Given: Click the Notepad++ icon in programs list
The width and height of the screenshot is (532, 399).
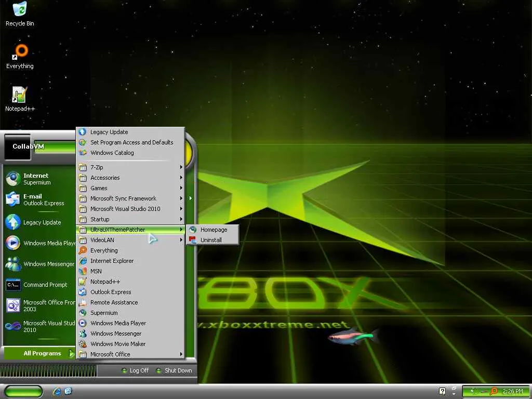Looking at the screenshot, I should tap(83, 282).
